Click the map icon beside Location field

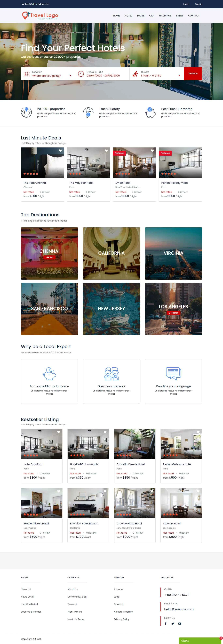pyautogui.click(x=27, y=74)
